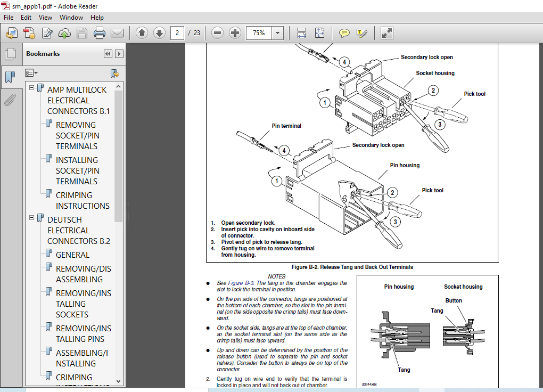This screenshot has height=392, width=543.
Task: Open the Window menu
Action: 71,18
